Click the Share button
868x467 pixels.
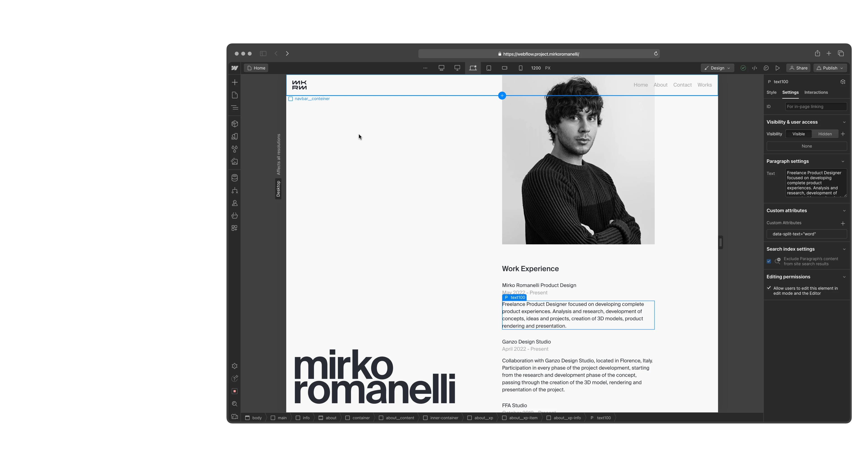(x=798, y=68)
